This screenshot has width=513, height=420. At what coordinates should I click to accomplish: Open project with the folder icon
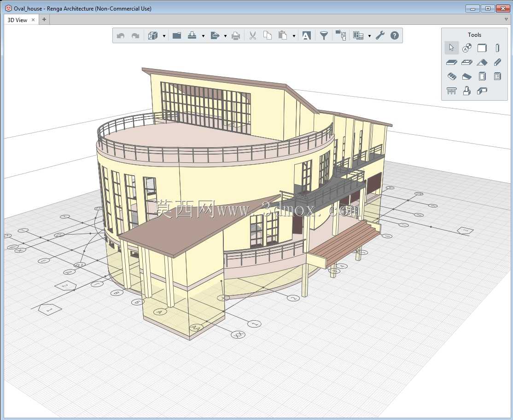pos(177,35)
